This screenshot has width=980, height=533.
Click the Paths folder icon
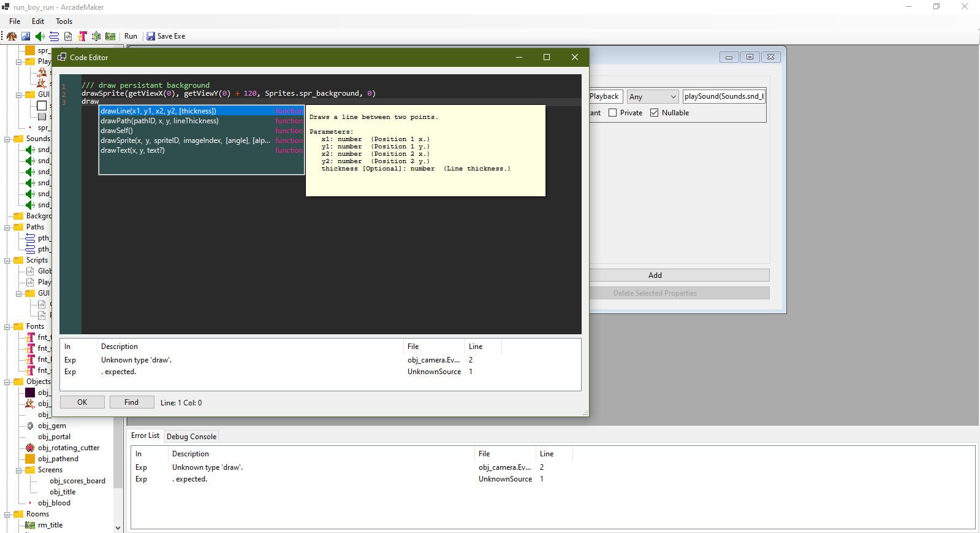pyautogui.click(x=18, y=227)
